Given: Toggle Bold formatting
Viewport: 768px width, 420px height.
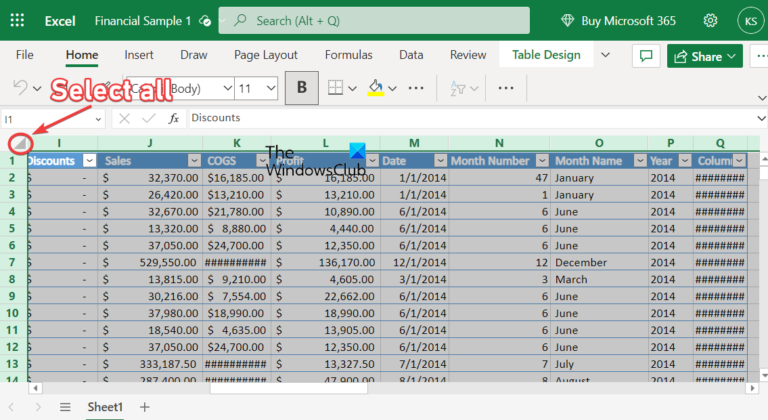Looking at the screenshot, I should (x=301, y=88).
